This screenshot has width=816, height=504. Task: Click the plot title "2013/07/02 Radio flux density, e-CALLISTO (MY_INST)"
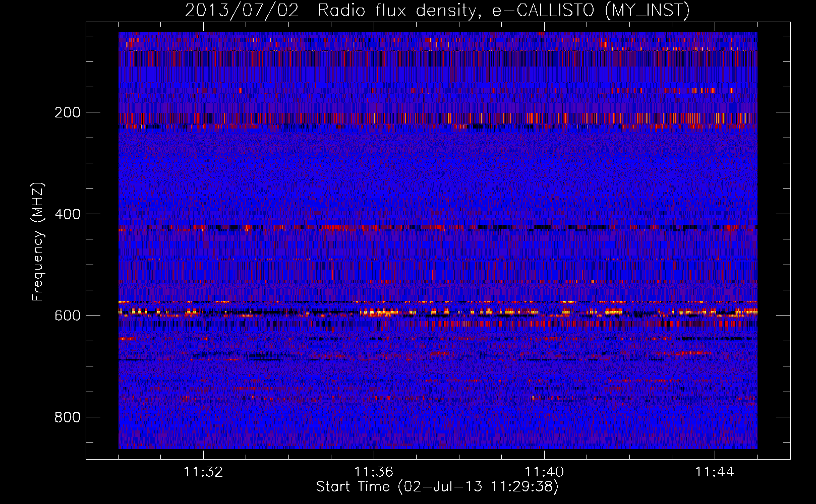point(437,11)
